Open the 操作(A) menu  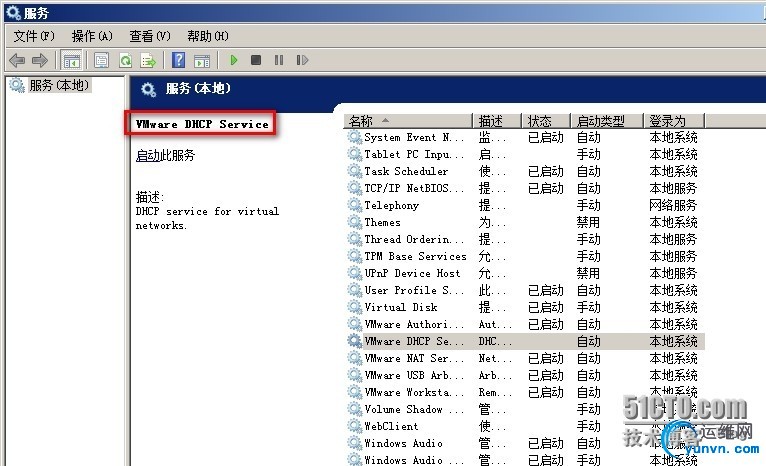click(x=92, y=36)
